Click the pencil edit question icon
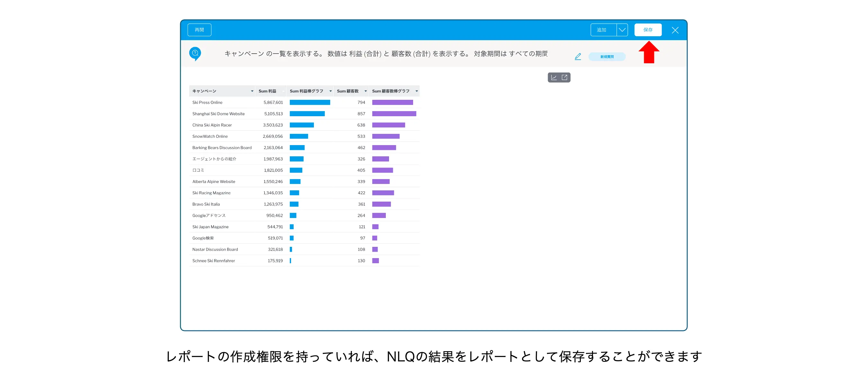The width and height of the screenshot is (868, 391). tap(578, 56)
